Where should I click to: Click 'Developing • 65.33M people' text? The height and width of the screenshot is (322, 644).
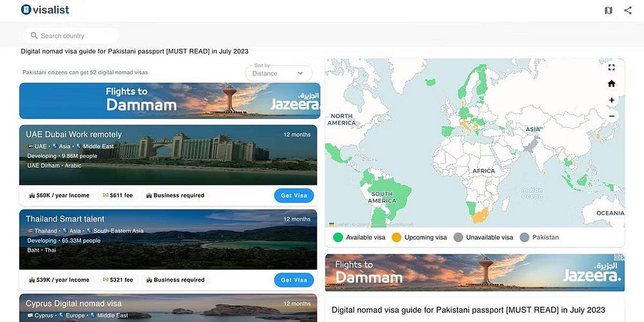(x=64, y=240)
